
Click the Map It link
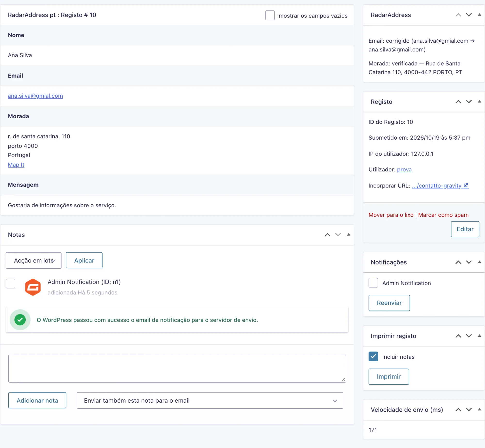(x=16, y=165)
